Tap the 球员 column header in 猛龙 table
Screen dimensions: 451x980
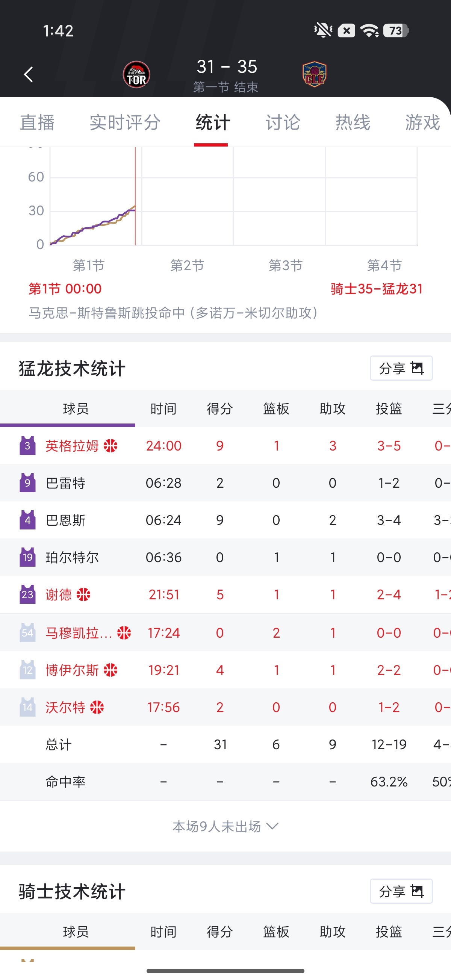tap(76, 408)
